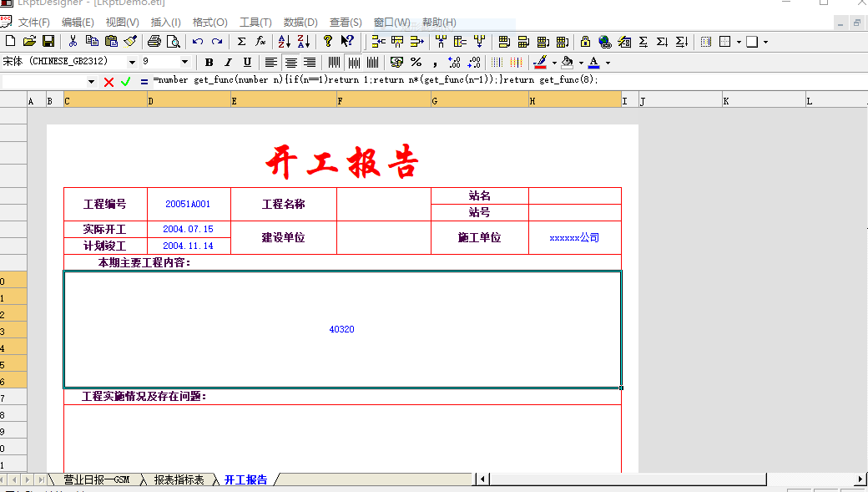Click the percent style icon
Viewport: 868px width, 492px height.
(416, 62)
